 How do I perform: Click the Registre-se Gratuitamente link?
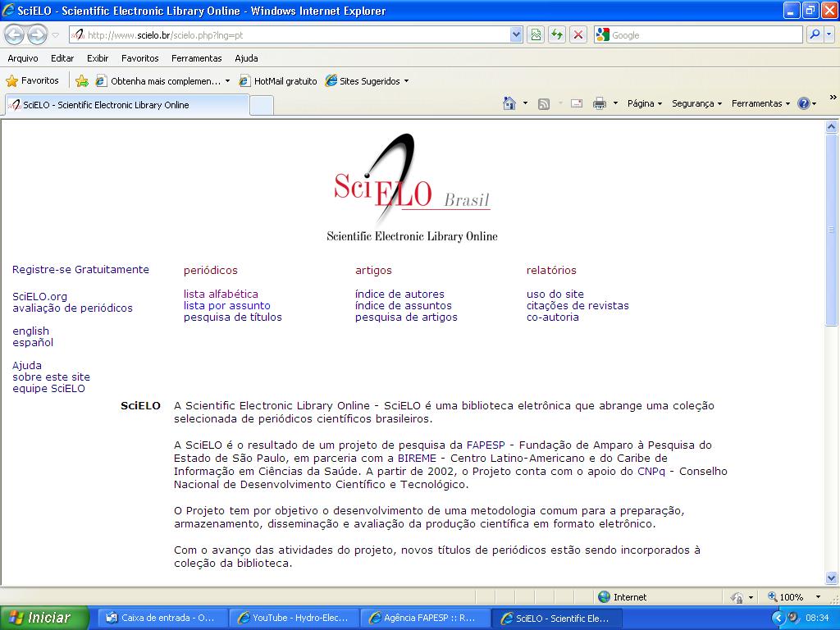(x=81, y=269)
